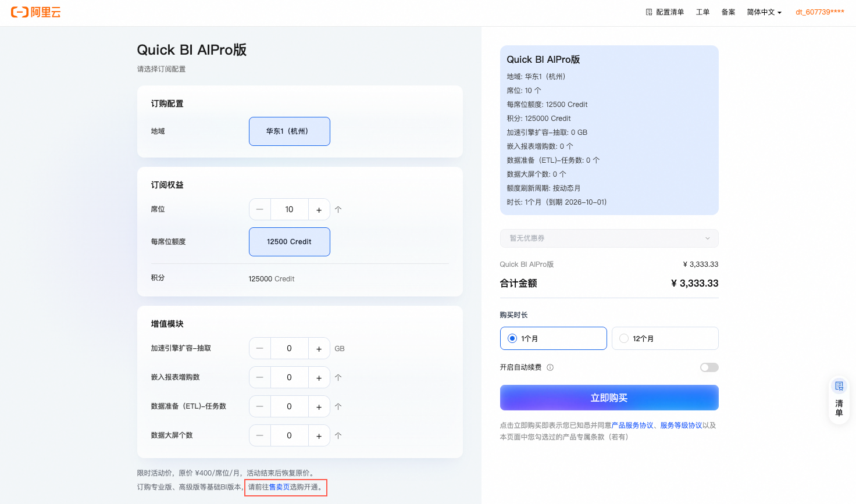
Task: Edit 加速引擎扩容-抽取 quantity field
Action: [x=289, y=348]
